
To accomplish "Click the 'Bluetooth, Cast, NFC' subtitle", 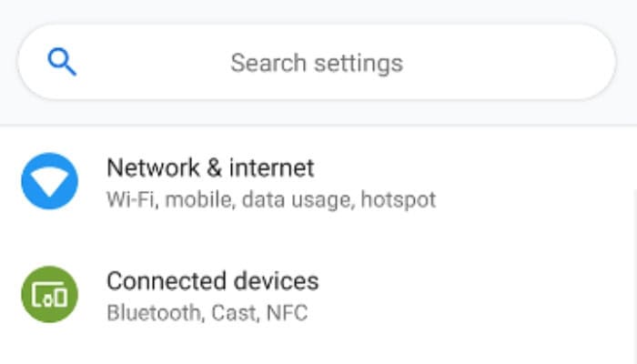I will (207, 313).
